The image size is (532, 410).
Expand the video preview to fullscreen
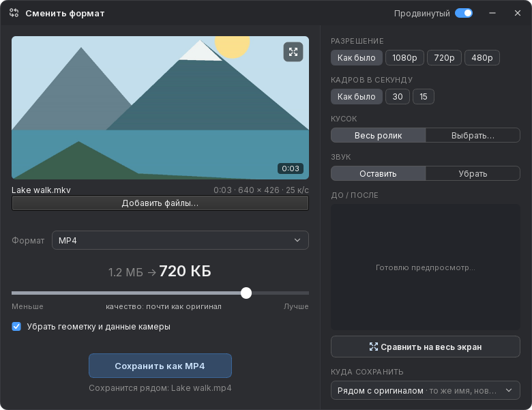tap(293, 52)
